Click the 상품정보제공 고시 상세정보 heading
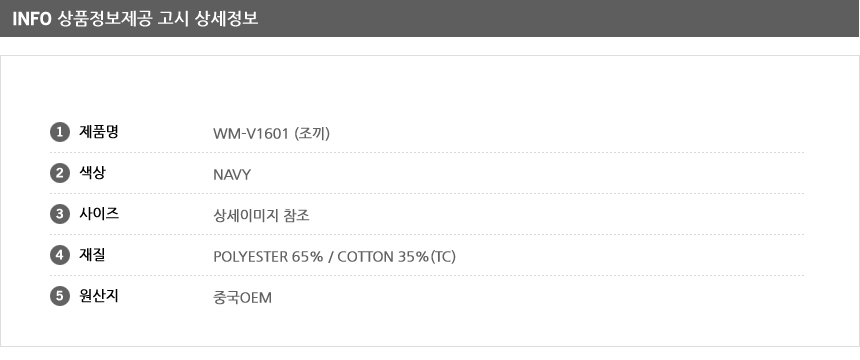The image size is (860, 360). pos(157,19)
